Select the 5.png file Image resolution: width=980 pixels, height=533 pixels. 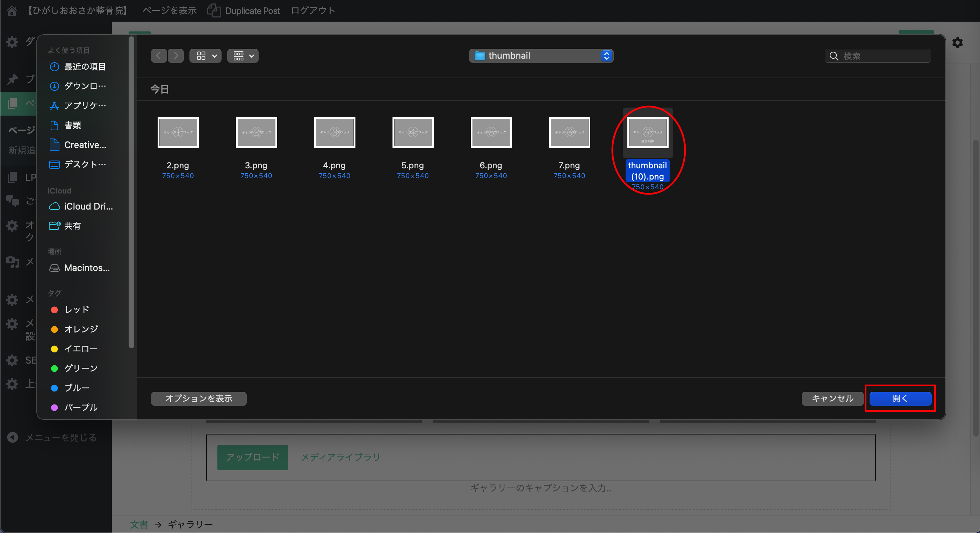point(413,132)
